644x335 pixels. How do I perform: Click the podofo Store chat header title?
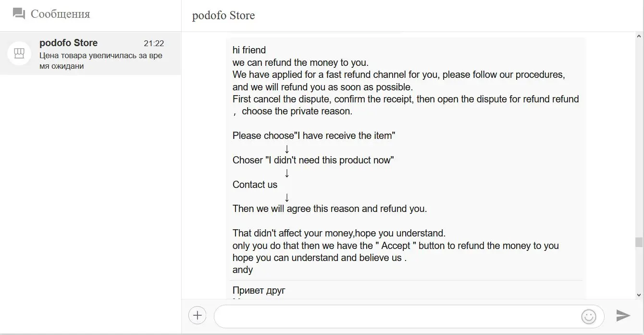(x=223, y=16)
